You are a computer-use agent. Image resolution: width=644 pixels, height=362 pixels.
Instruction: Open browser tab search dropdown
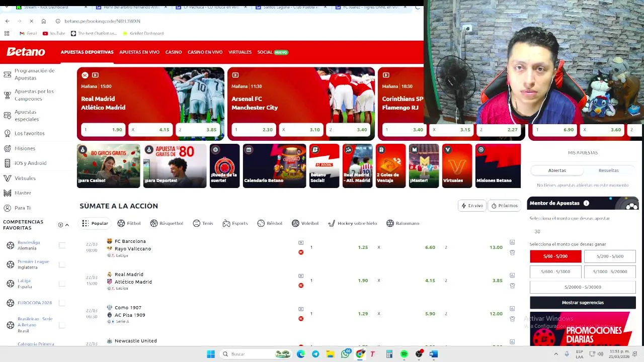pyautogui.click(x=6, y=7)
